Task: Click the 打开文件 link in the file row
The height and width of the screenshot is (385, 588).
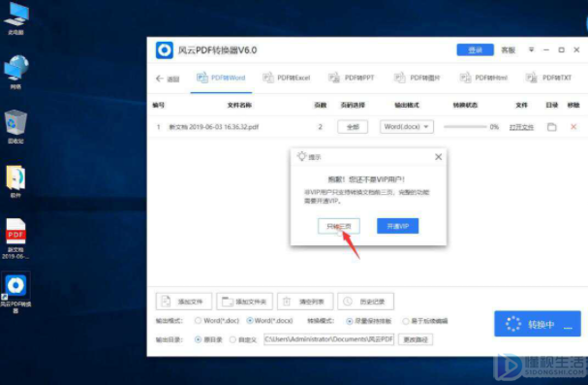Action: (x=521, y=127)
